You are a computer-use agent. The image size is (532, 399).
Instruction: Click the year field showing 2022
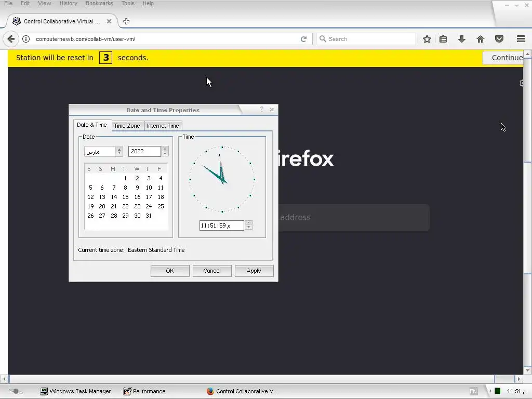click(x=144, y=151)
